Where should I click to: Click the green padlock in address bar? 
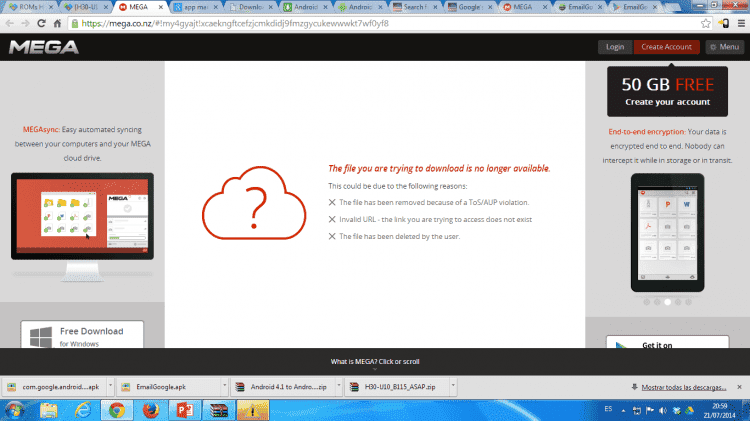[74, 23]
